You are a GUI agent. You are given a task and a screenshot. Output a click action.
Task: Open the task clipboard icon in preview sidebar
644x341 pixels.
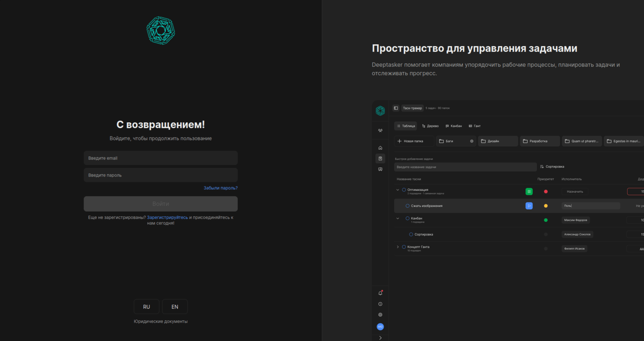(380, 158)
